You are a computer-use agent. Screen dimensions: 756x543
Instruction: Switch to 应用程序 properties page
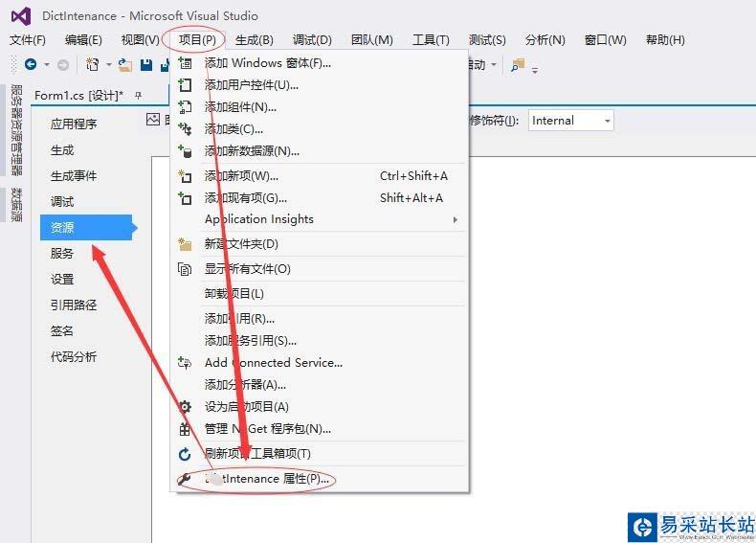[74, 124]
